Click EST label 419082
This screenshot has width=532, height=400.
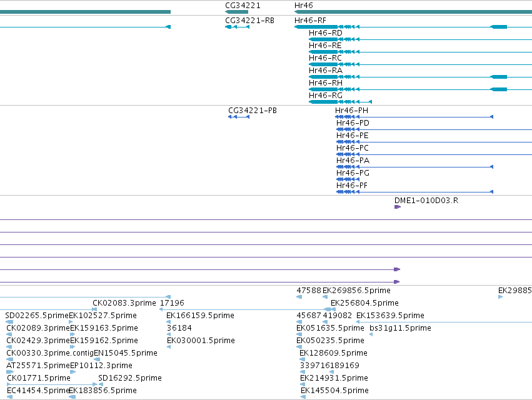(x=337, y=316)
